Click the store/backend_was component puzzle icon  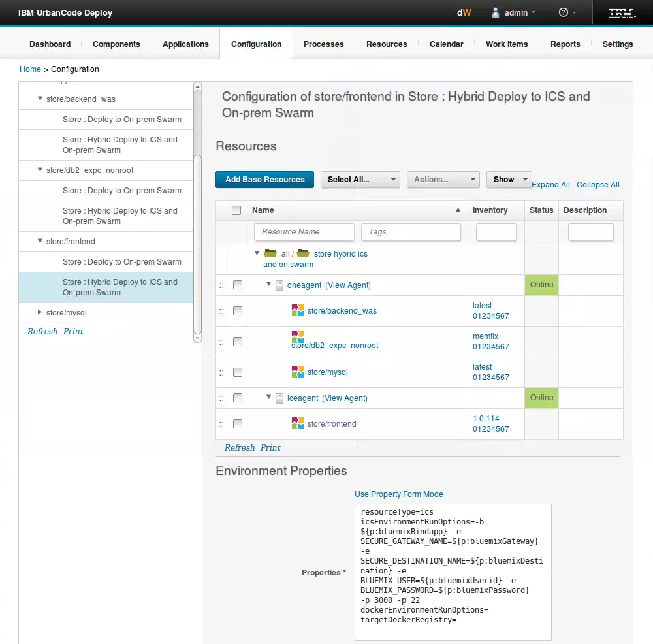click(297, 310)
